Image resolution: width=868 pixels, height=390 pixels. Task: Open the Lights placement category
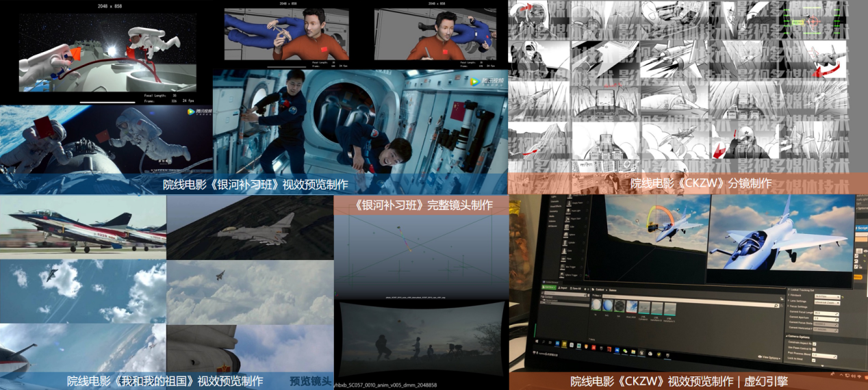(554, 196)
